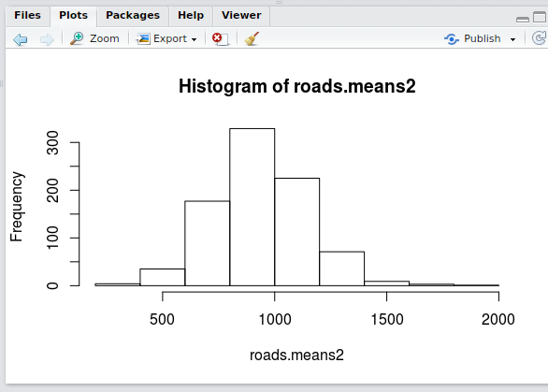The height and width of the screenshot is (392, 548).
Task: Expand the Publish options dropdown arrow
Action: click(x=512, y=39)
